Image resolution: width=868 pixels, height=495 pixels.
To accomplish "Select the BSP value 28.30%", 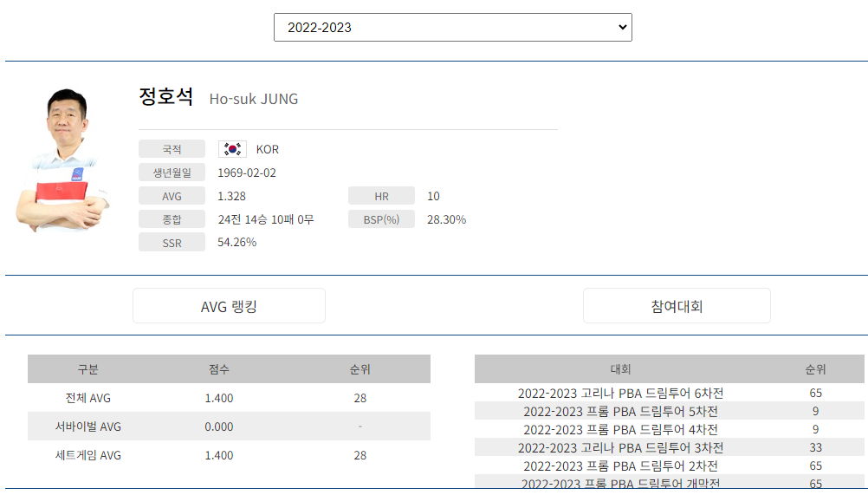I will 447,219.
